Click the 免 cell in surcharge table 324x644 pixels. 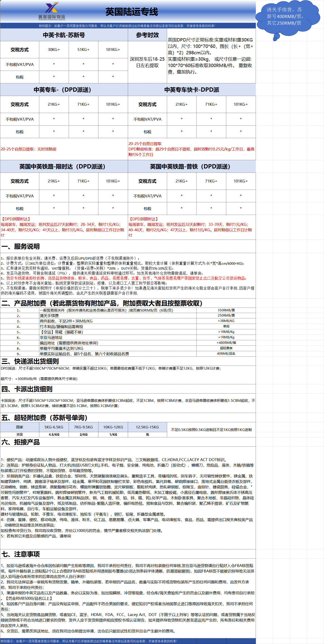[147, 435]
